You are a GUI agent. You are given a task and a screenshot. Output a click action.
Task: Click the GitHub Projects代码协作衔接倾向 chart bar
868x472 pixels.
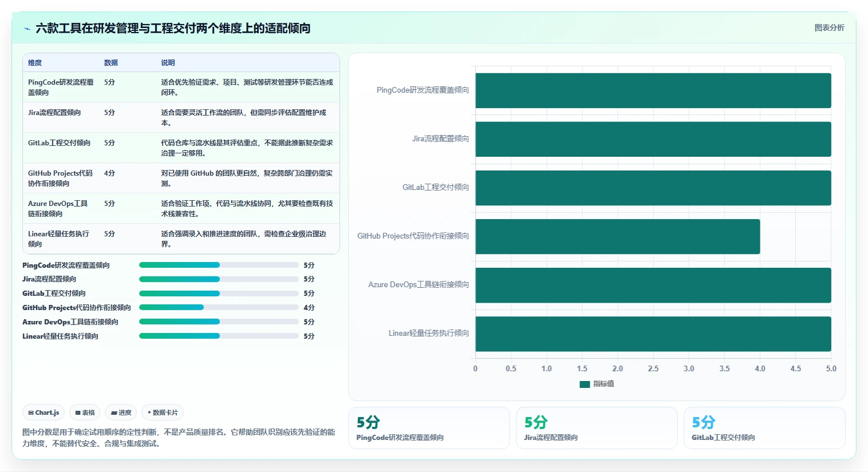pos(618,236)
